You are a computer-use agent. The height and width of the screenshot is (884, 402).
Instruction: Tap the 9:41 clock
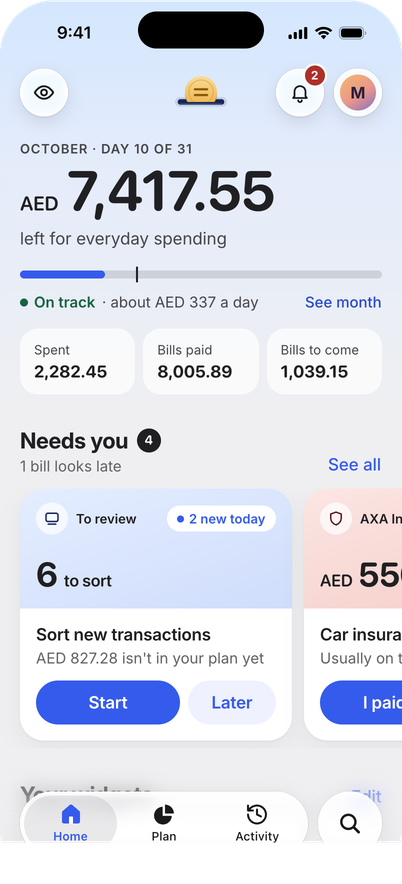(x=74, y=33)
